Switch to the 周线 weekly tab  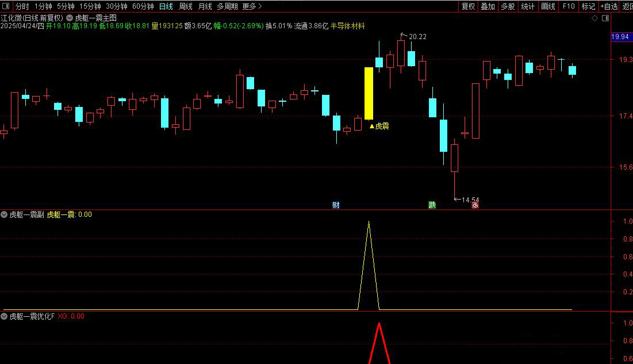point(186,6)
